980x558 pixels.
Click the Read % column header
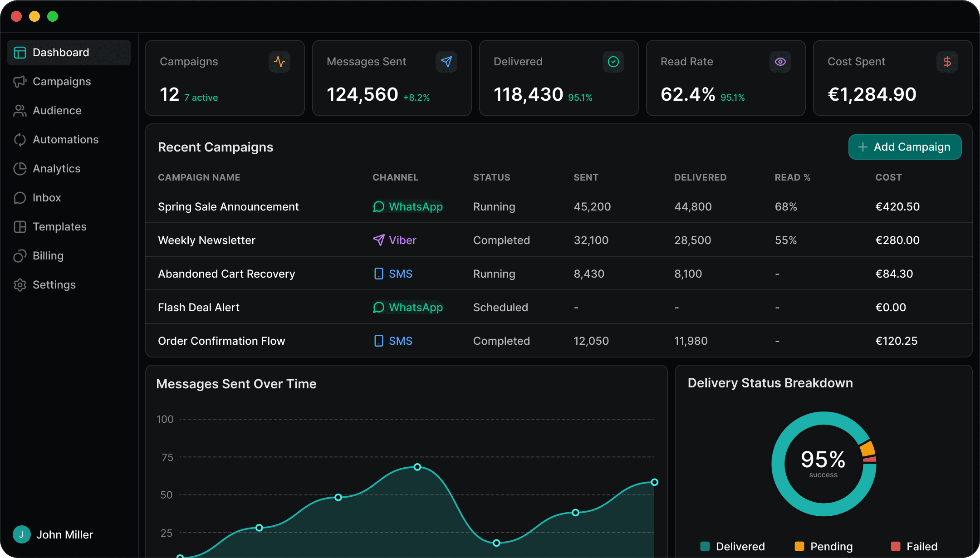[793, 177]
